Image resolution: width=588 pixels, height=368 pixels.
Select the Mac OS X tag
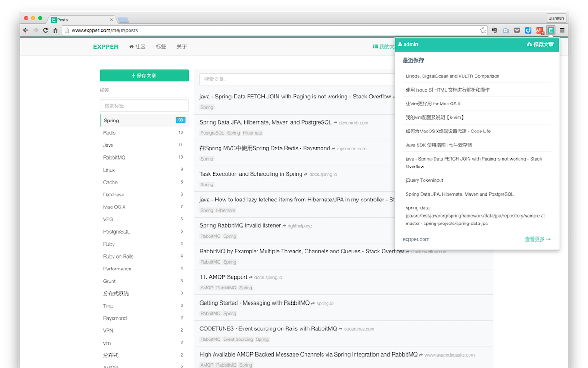coord(144,207)
